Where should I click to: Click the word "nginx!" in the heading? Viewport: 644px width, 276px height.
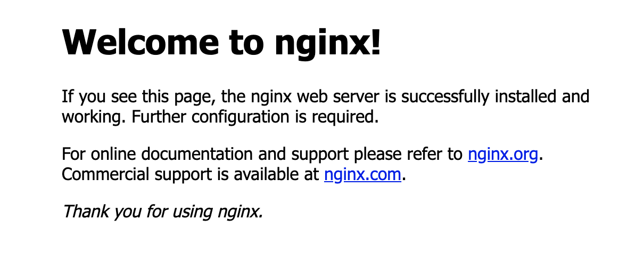(x=328, y=44)
